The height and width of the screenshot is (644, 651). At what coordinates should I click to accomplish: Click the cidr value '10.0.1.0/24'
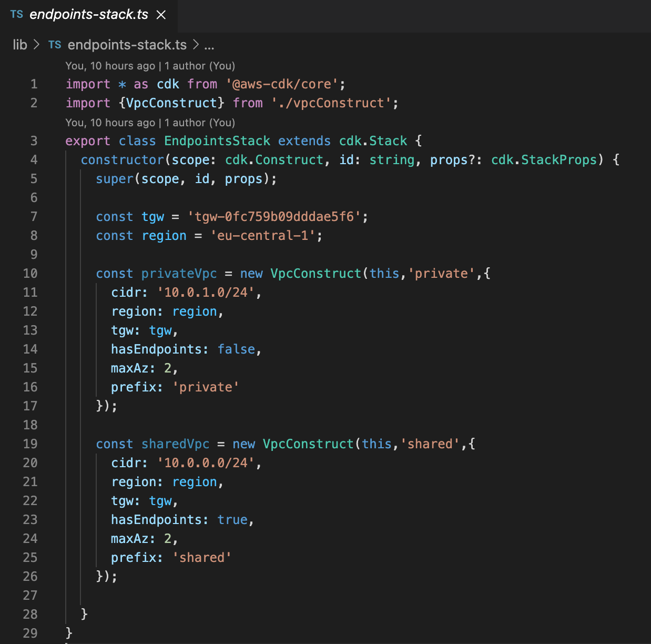(205, 292)
